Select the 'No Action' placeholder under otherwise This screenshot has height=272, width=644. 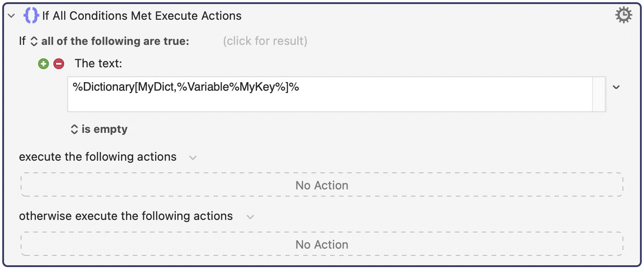322,244
